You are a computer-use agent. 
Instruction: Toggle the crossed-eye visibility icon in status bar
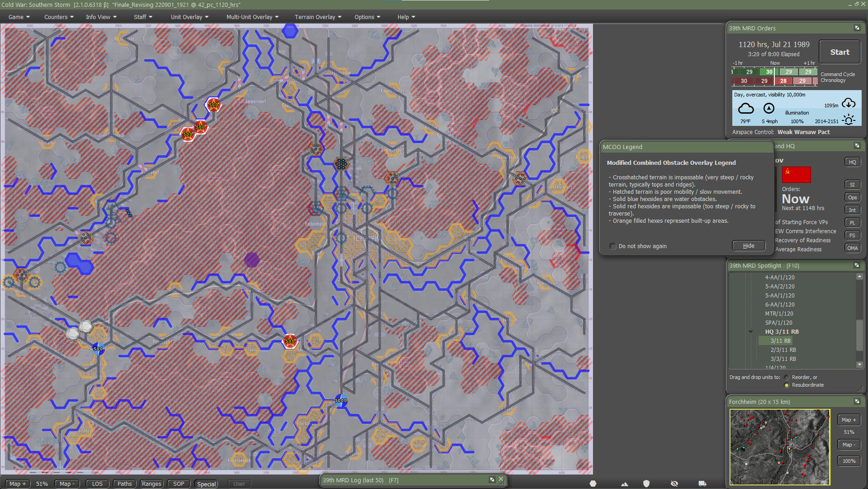pyautogui.click(x=674, y=483)
